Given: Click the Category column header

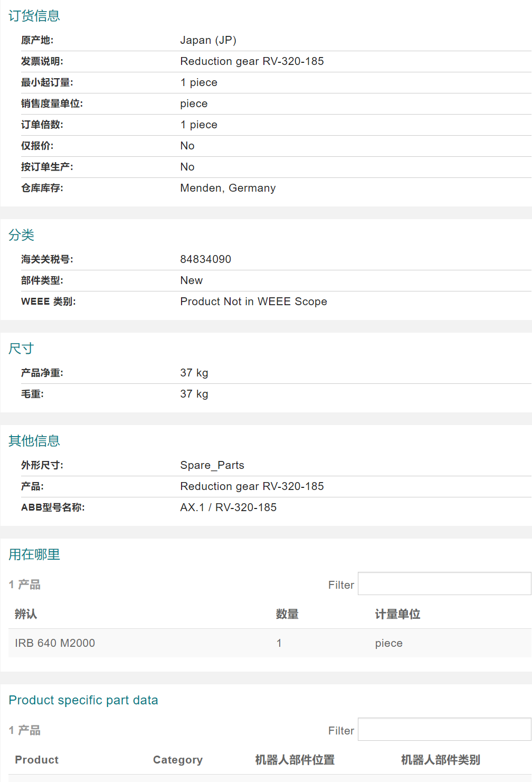Looking at the screenshot, I should [177, 760].
